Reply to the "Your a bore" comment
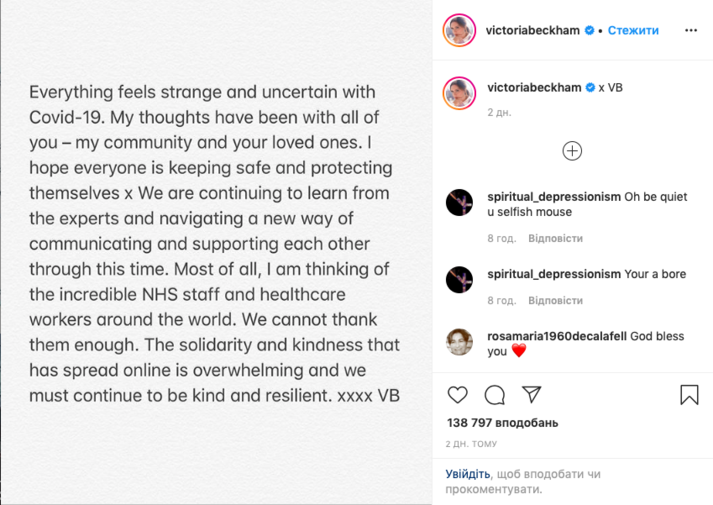The image size is (713, 505). 556,300
